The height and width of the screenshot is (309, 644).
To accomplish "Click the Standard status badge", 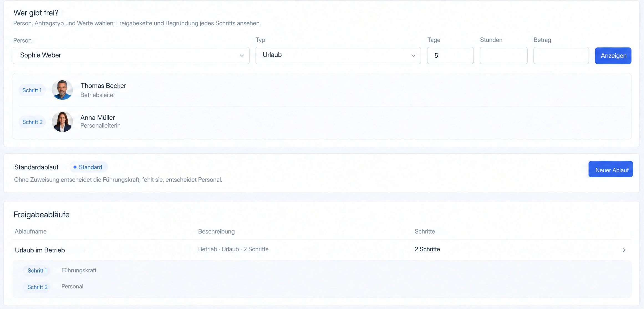I will coord(88,167).
